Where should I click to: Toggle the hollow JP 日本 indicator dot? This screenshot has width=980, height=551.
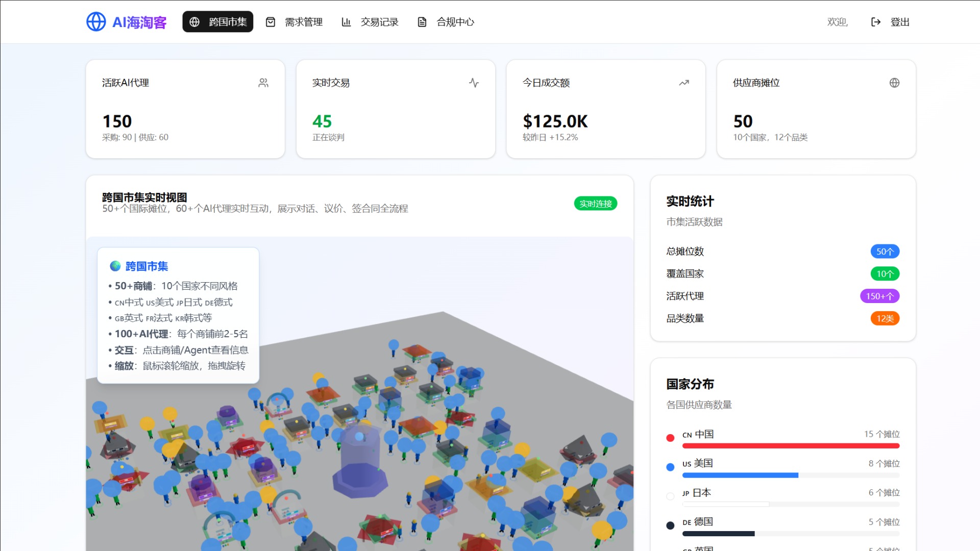670,496
